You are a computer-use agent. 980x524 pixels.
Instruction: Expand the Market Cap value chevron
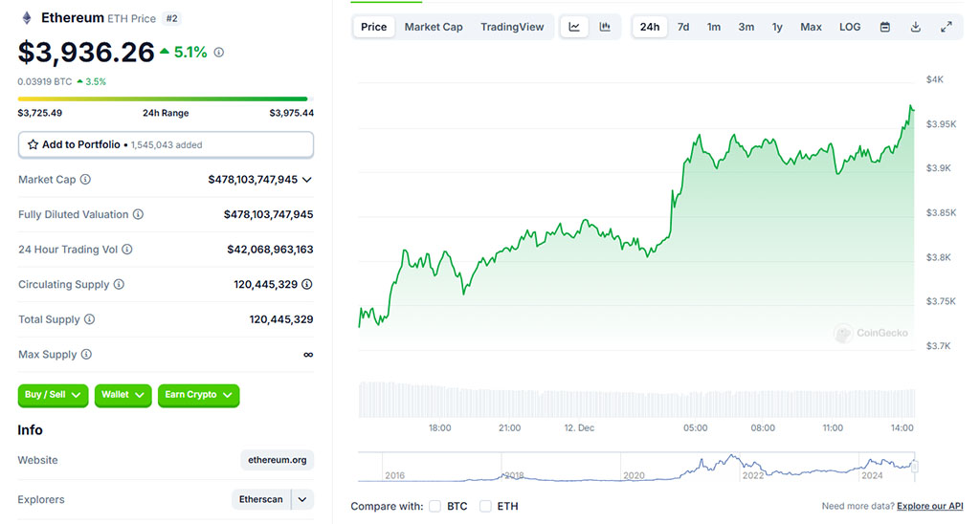307,179
